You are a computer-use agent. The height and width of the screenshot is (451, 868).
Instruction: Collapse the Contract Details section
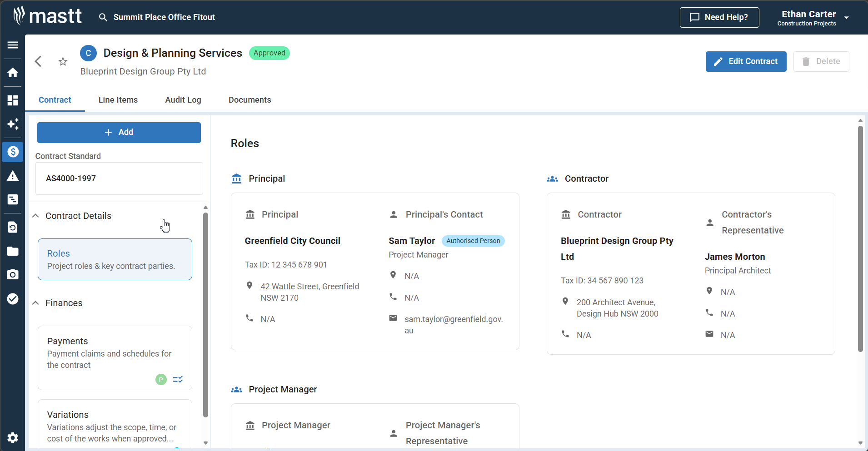(x=36, y=216)
